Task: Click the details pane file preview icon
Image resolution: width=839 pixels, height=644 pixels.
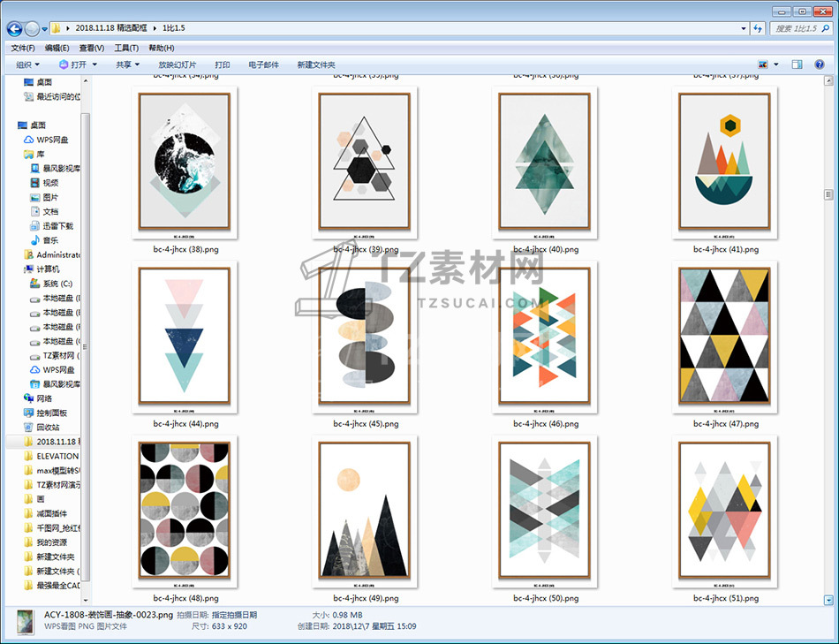Action: [x=24, y=623]
